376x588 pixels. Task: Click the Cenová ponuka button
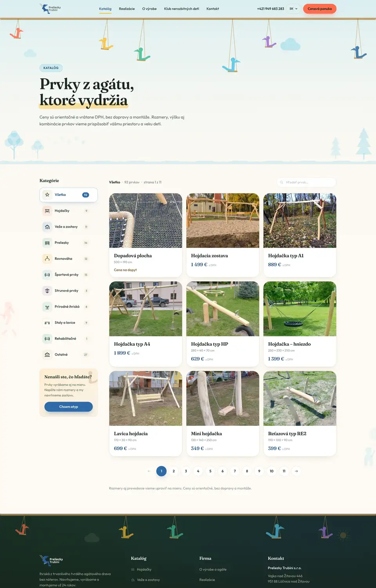click(x=320, y=9)
